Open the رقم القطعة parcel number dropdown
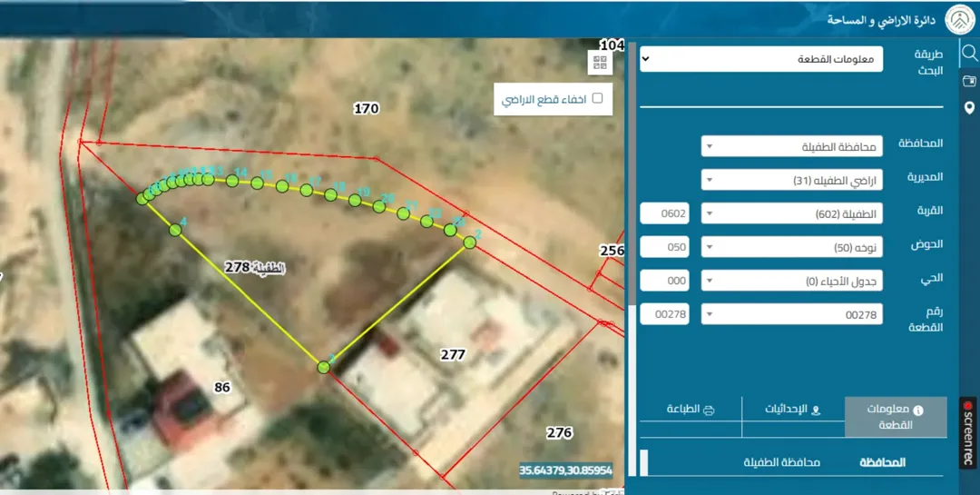Screen dimensions: 980x495 click(x=792, y=314)
